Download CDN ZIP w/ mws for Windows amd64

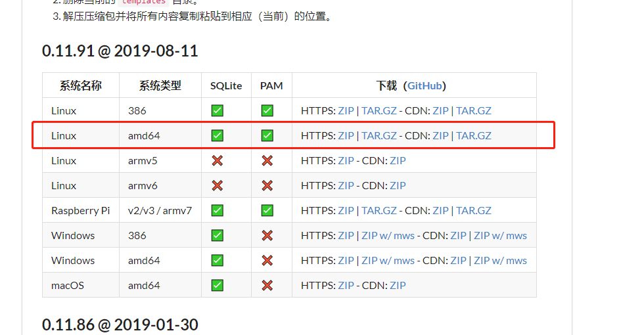click(x=500, y=261)
